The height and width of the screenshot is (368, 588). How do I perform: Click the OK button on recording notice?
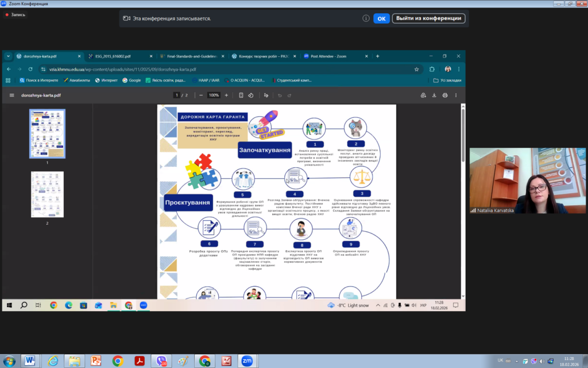click(381, 18)
